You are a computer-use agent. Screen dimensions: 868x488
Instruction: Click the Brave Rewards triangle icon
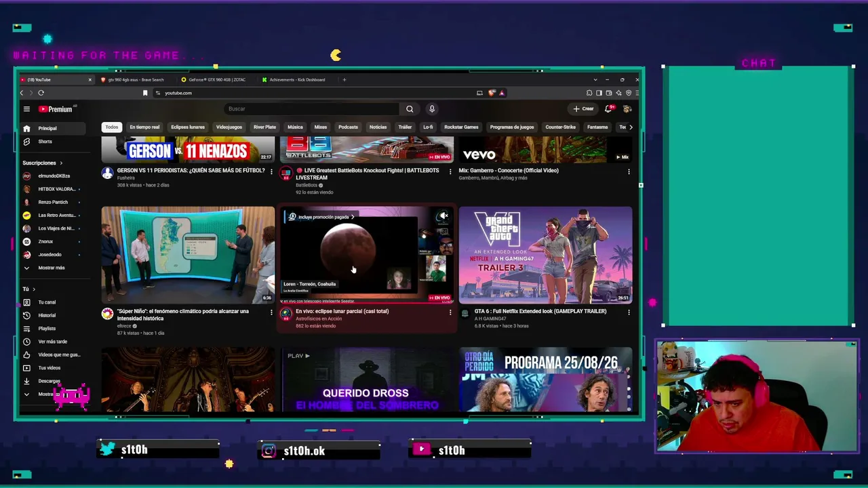pyautogui.click(x=502, y=93)
